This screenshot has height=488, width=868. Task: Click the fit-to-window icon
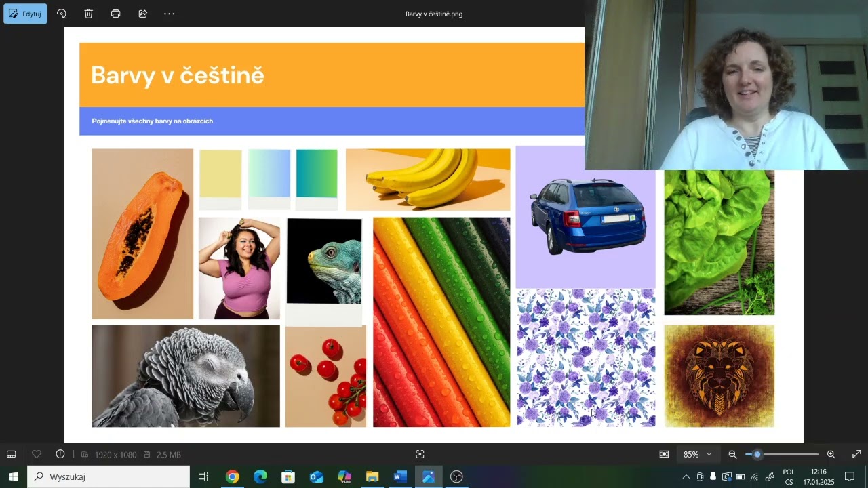tap(665, 454)
